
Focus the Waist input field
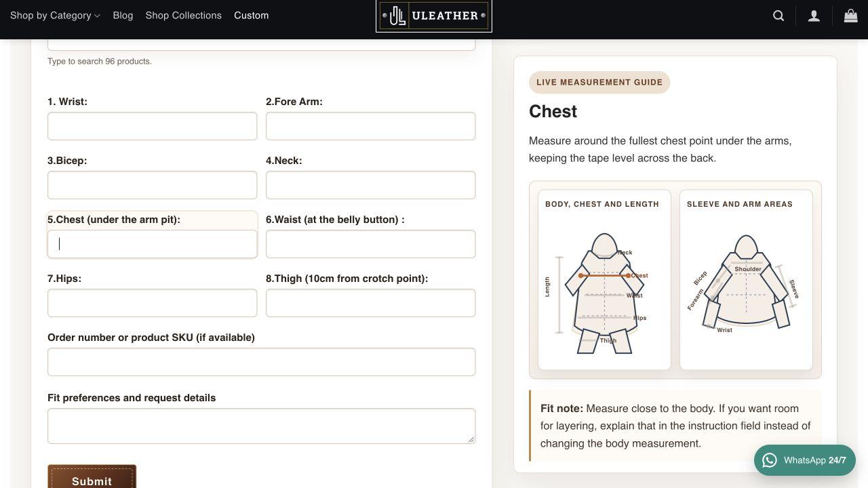tap(370, 244)
